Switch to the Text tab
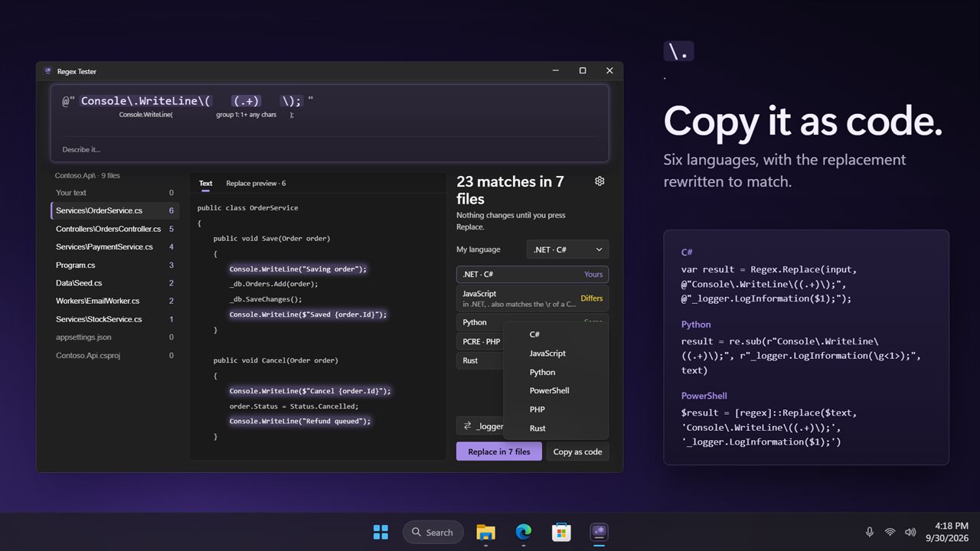 206,184
